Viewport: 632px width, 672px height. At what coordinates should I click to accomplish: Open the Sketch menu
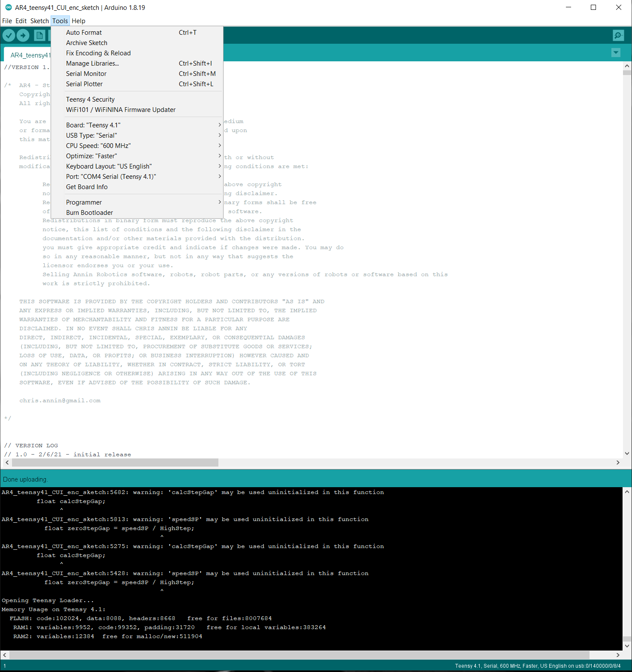point(39,21)
